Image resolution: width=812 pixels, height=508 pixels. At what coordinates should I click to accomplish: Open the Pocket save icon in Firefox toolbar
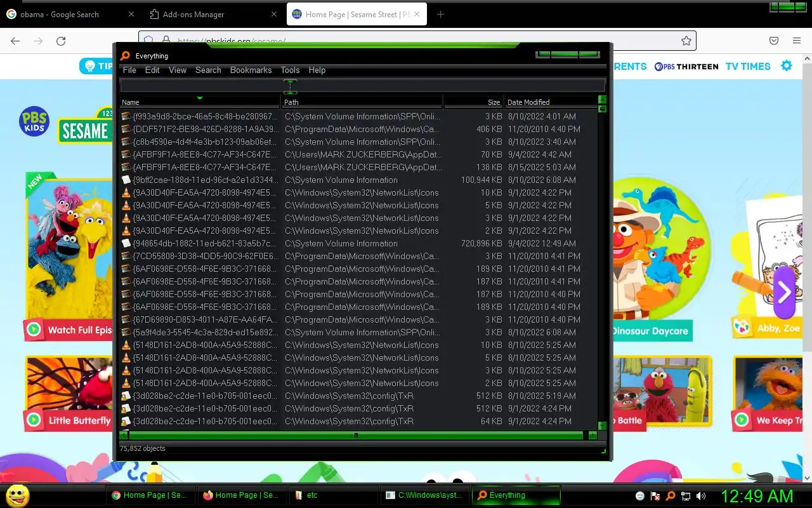coord(774,41)
